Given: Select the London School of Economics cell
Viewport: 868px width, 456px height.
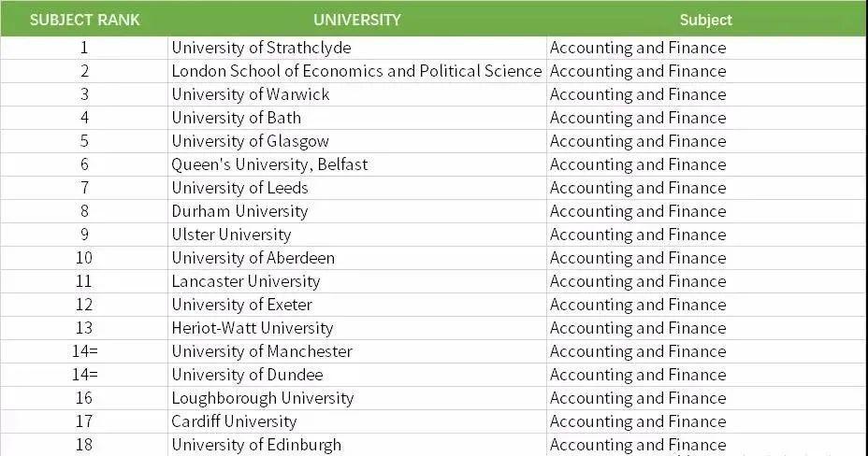Looking at the screenshot, I should 356,71.
